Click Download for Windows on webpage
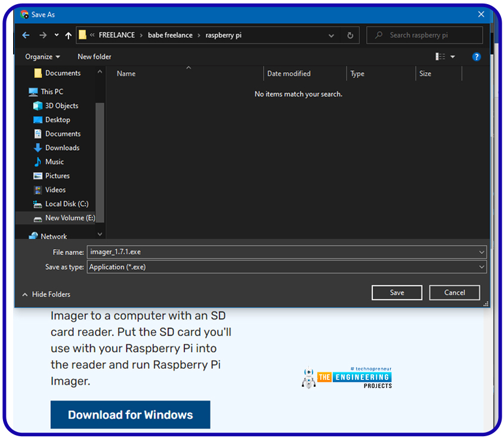The width and height of the screenshot is (504, 438). [130, 415]
